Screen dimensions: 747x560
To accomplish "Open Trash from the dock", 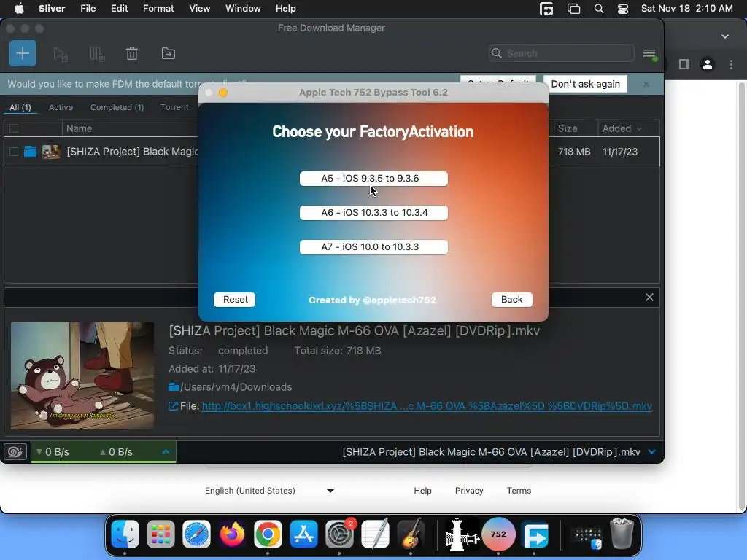I will pyautogui.click(x=622, y=533).
